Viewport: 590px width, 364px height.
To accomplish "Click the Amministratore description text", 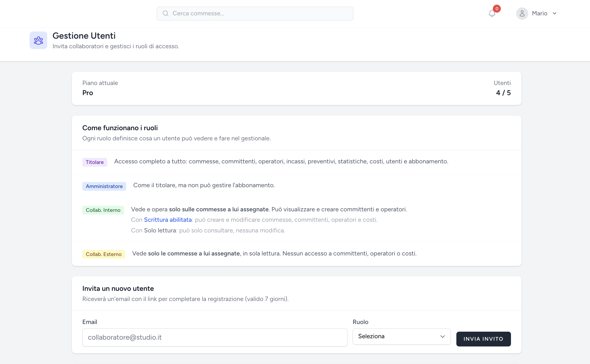I will click(x=204, y=185).
